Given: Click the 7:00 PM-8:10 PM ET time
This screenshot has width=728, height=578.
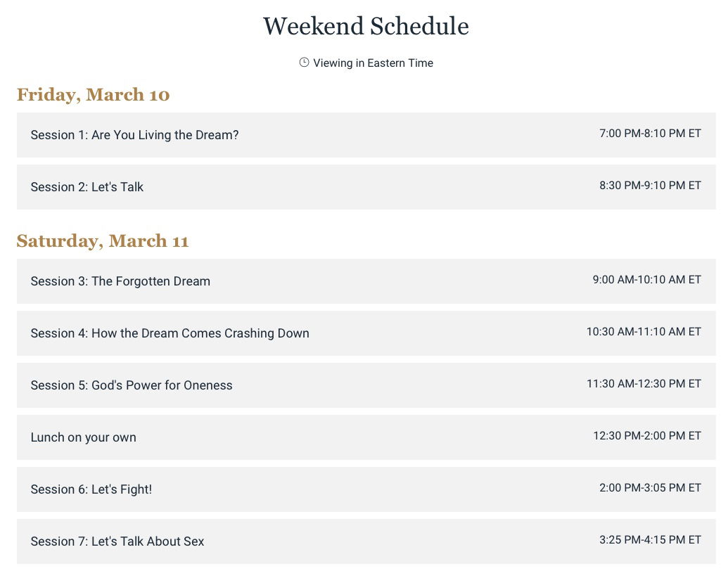Looking at the screenshot, I should click(650, 134).
